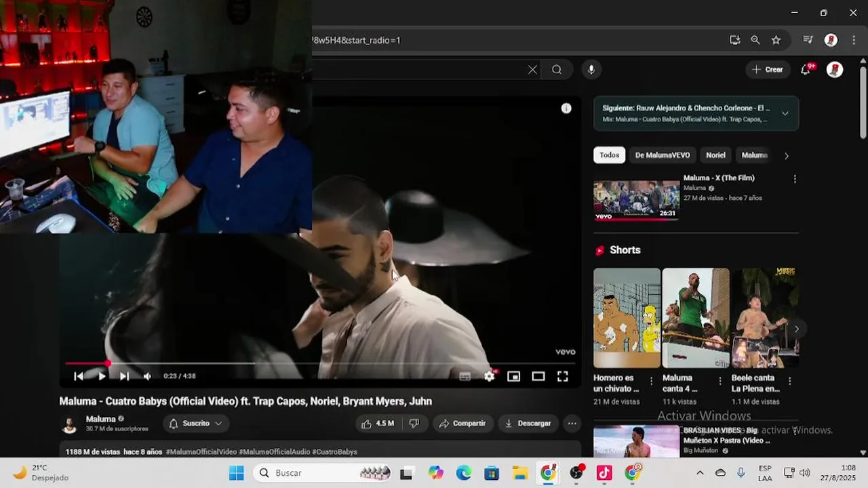Show video info card icon
The image size is (868, 488).
coord(566,108)
